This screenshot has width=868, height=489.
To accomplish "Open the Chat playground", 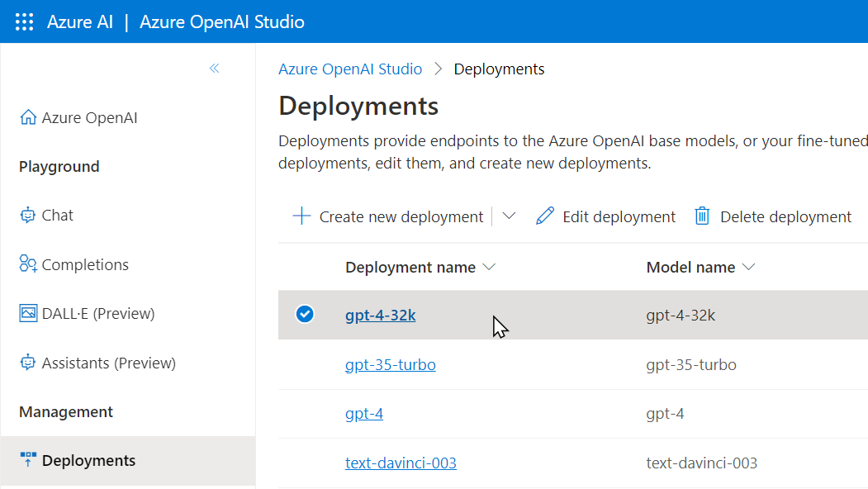I will [58, 215].
